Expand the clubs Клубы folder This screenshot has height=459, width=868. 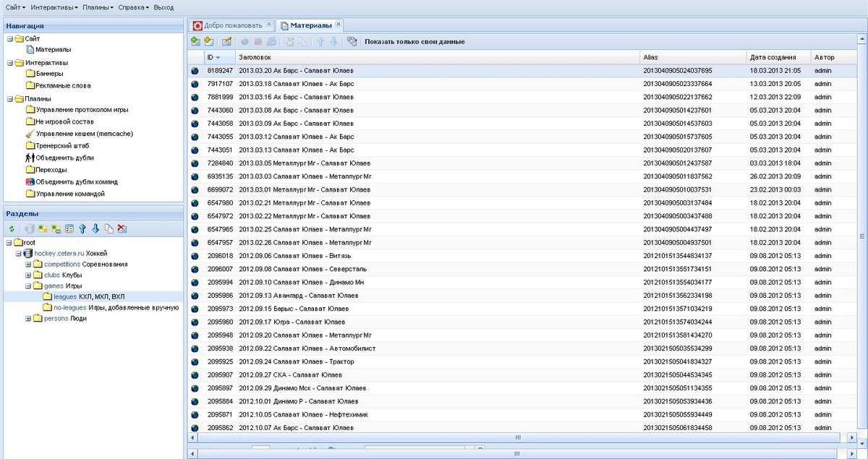point(29,275)
